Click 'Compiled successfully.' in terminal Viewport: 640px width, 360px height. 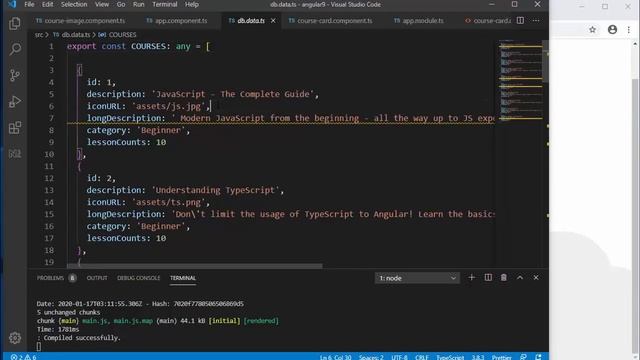pyautogui.click(x=82, y=338)
